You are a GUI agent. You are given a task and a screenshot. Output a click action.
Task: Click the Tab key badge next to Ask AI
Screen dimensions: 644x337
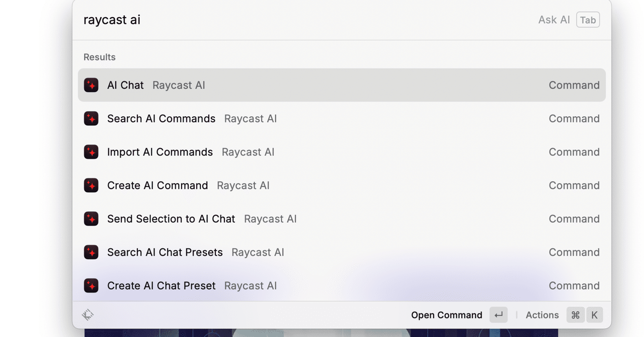(588, 20)
